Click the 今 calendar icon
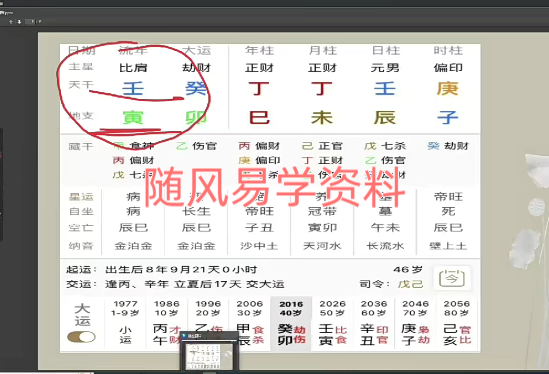 (x=452, y=278)
